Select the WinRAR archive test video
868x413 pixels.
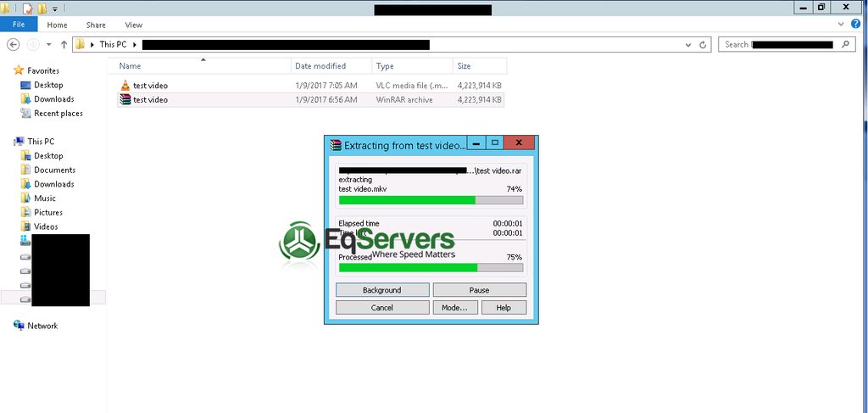pyautogui.click(x=310, y=100)
